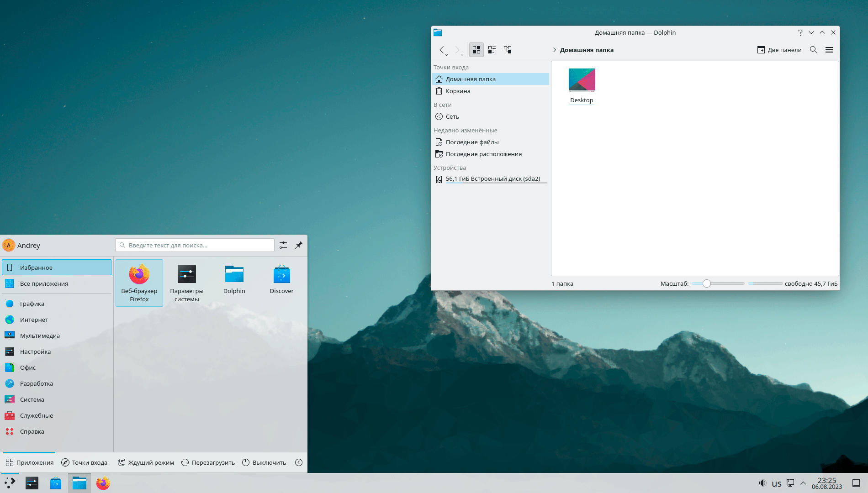This screenshot has height=493, width=868.
Task: Open the Internet category in launcher
Action: [x=34, y=320]
